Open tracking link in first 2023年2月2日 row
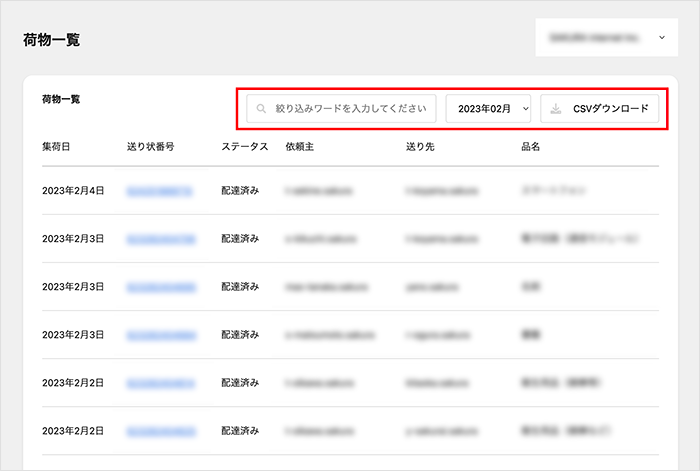Screen dimensions: 700x471 coord(161,383)
